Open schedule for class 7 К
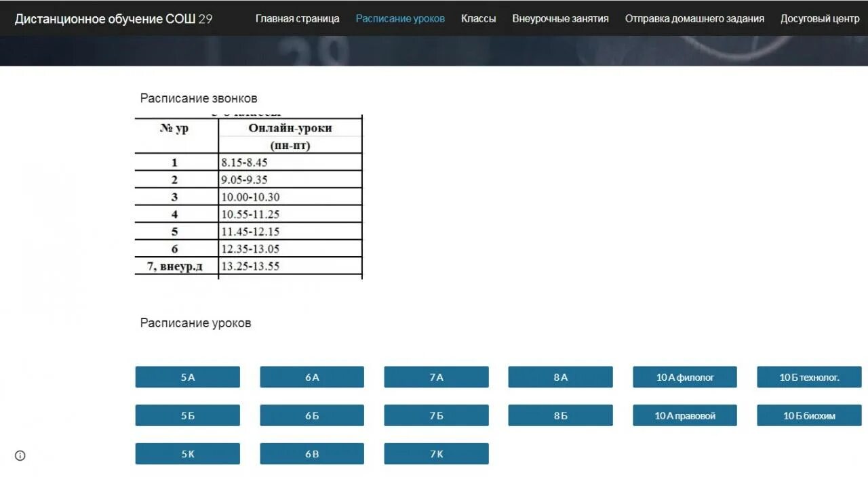 (436, 454)
